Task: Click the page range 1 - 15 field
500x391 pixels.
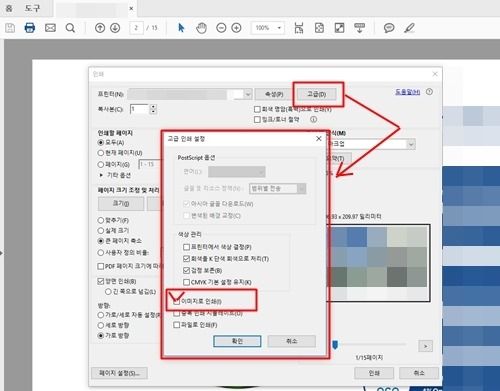Action: 150,164
